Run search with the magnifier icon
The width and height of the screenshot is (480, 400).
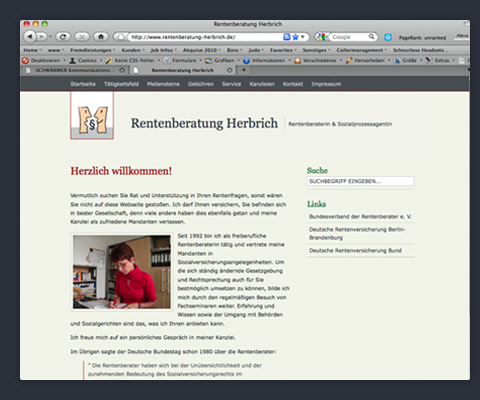[x=371, y=36]
